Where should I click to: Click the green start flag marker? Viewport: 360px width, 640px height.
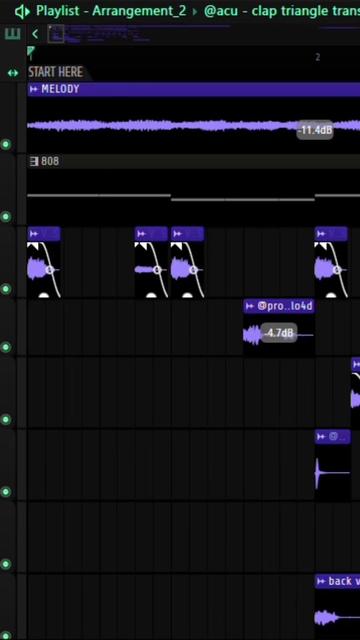pos(31,51)
